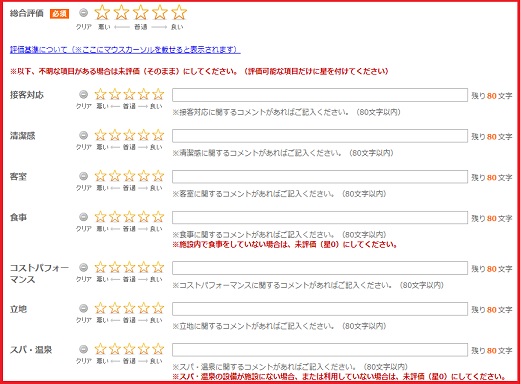Screen dimensions: 521x384
Task: Click the 接客対応 comment field
Action: tap(320, 95)
